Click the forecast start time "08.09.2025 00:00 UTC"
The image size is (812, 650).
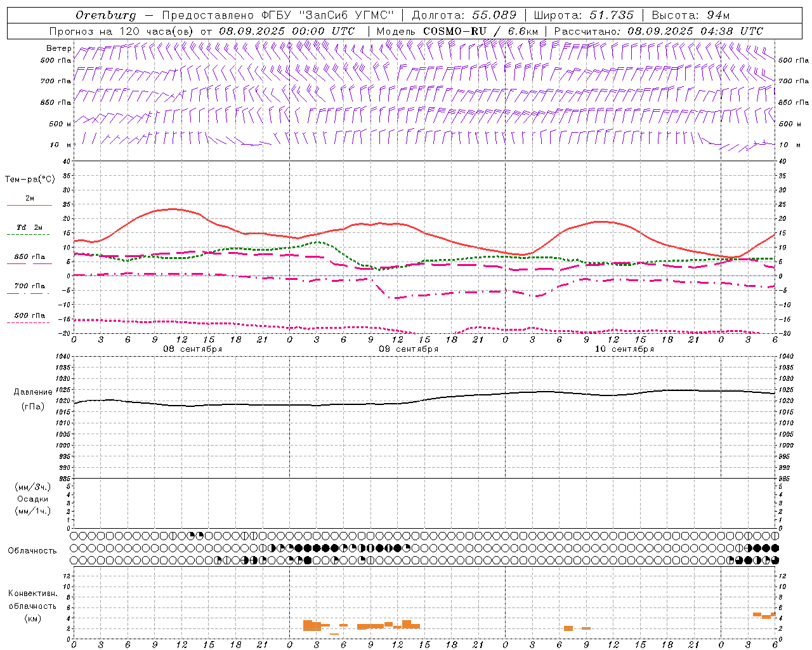tap(287, 31)
